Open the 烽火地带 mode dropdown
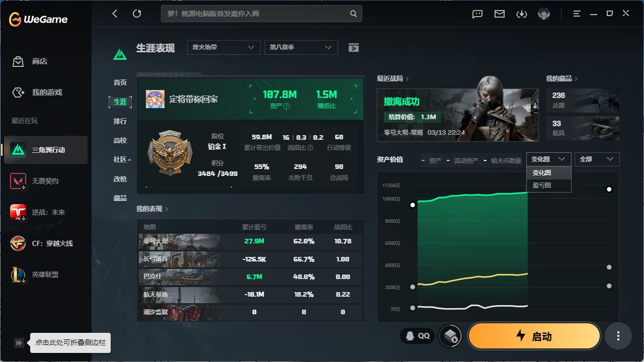644x362 pixels. click(x=223, y=47)
